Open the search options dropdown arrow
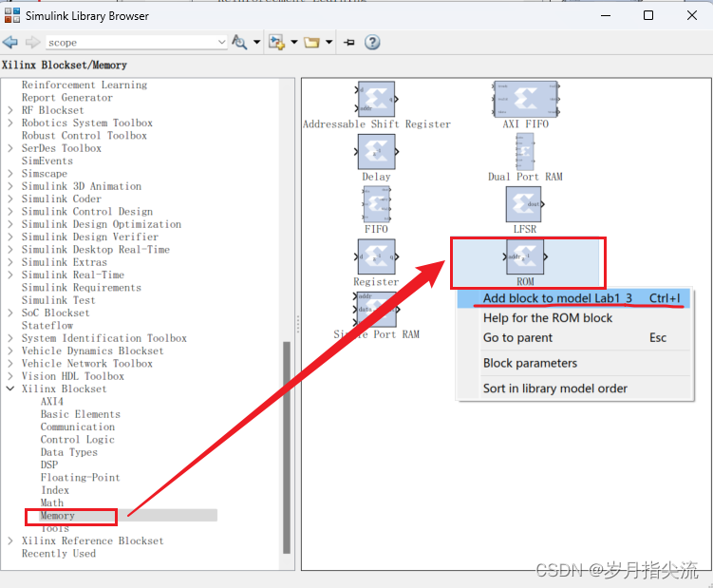Image resolution: width=713 pixels, height=588 pixels. coord(257,43)
